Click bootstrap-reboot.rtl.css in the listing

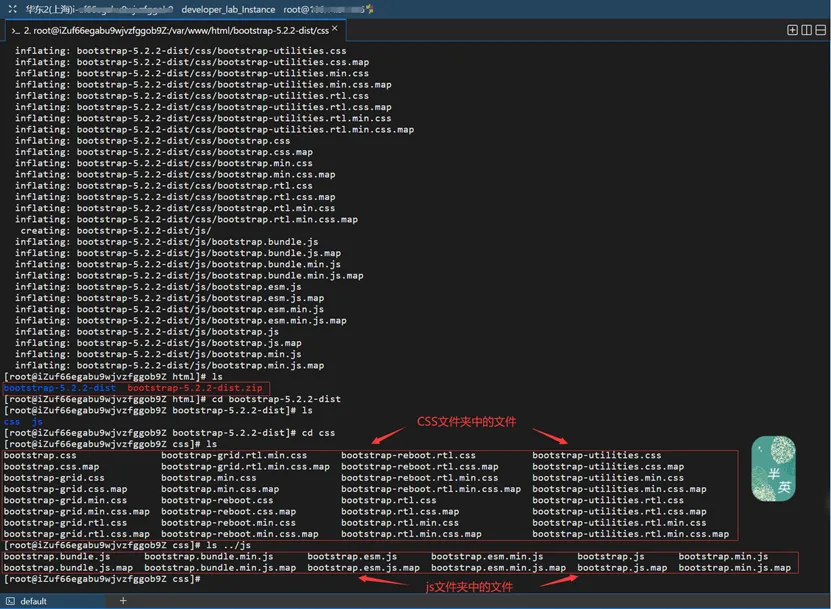[x=408, y=455]
